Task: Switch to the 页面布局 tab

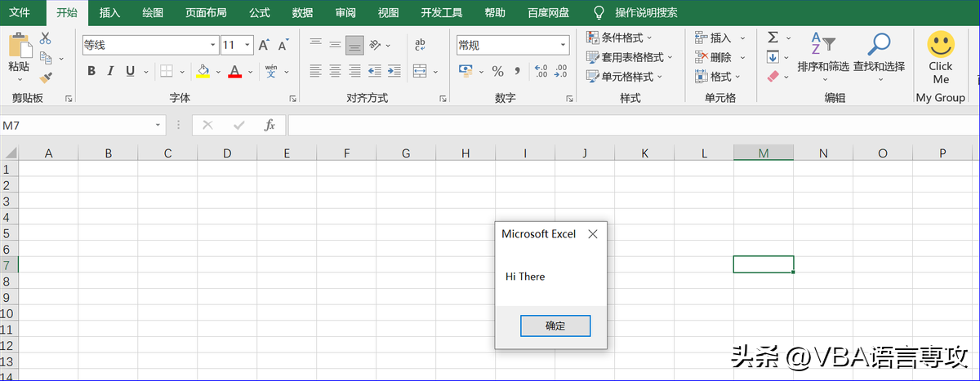Action: coord(206,12)
